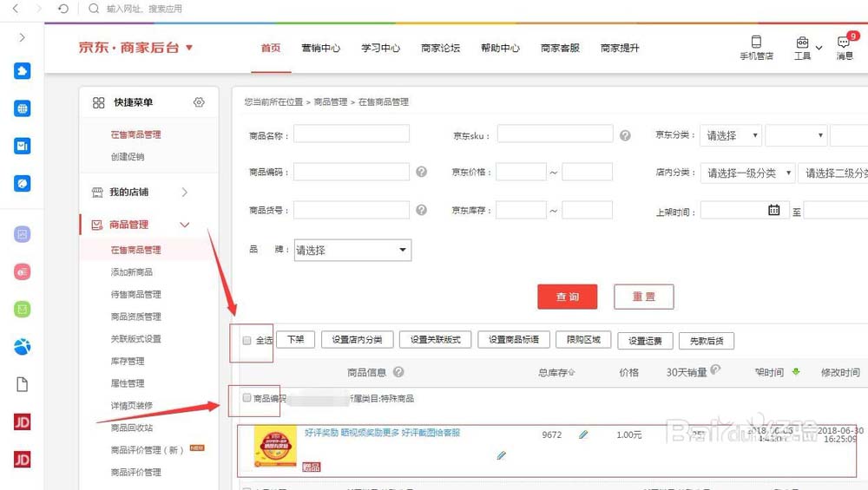Click help icon next to 京东sku field
Image resolution: width=868 pixels, height=490 pixels.
click(625, 135)
